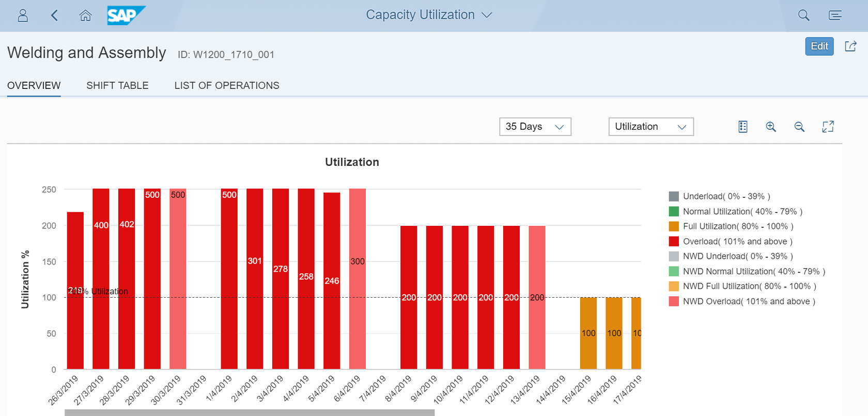The width and height of the screenshot is (868, 416).
Task: Select the 10/4/2019 bar
Action: [x=460, y=297]
